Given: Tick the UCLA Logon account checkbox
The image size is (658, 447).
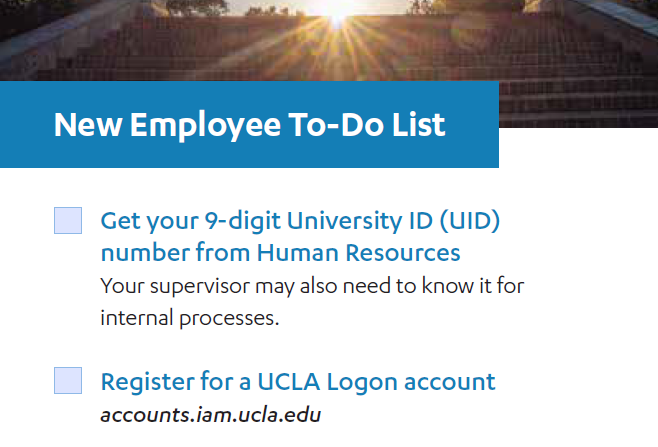Looking at the screenshot, I should coord(68,381).
